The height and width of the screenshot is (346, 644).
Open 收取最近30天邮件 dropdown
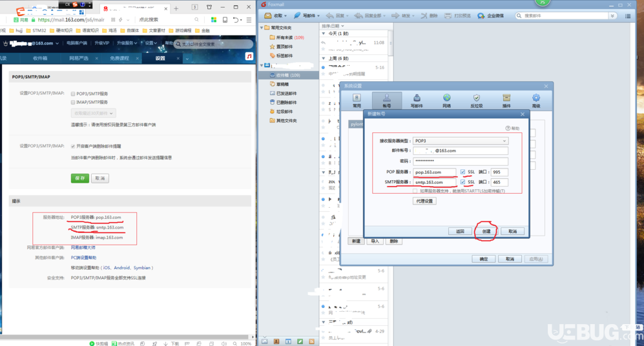tap(93, 113)
